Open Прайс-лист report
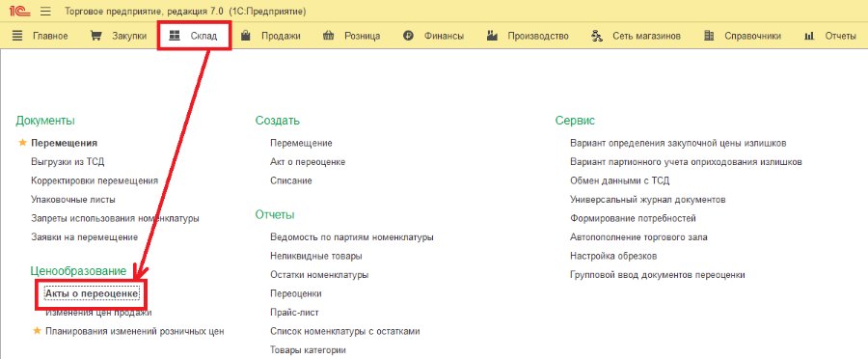868x359 pixels. 294,313
